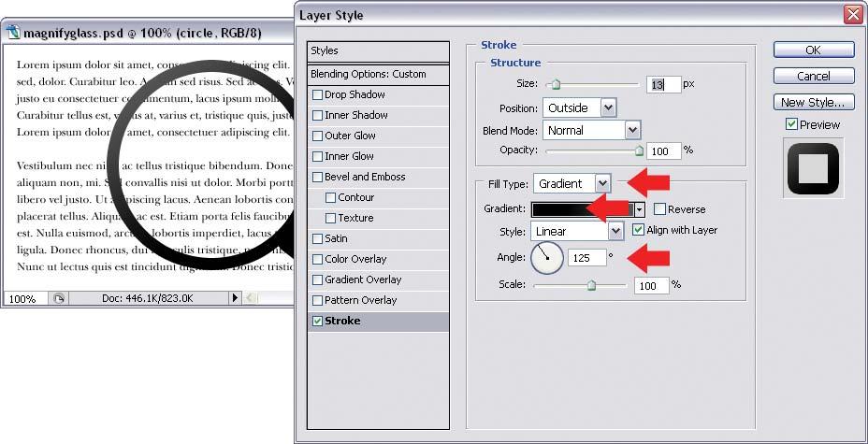Select the Stroke entry label in effects list
Screen dimensions: 868x444
point(342,321)
